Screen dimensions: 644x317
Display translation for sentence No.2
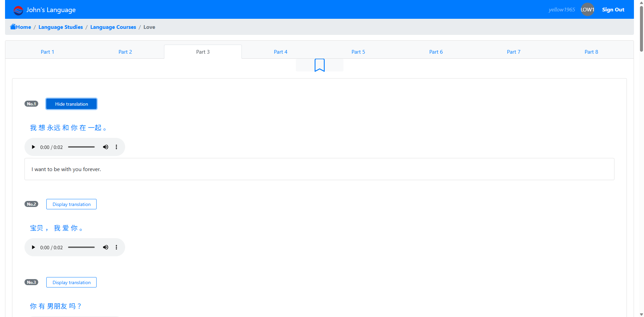click(71, 204)
